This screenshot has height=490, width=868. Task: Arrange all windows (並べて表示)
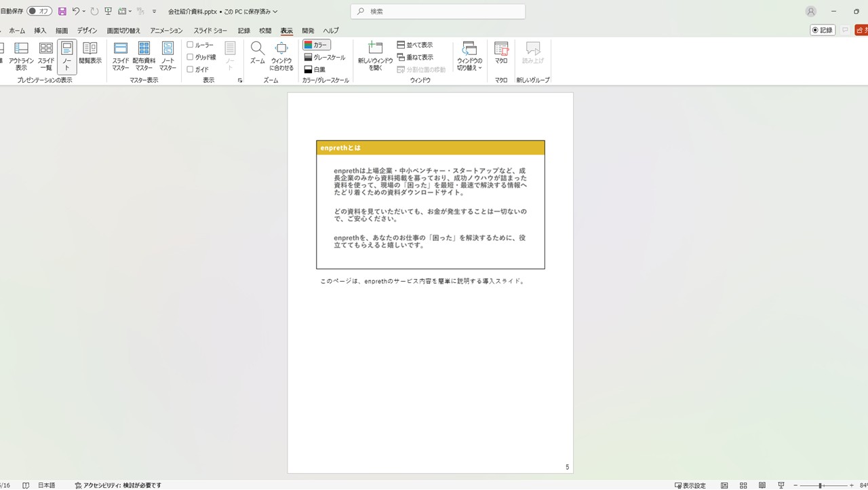415,45
